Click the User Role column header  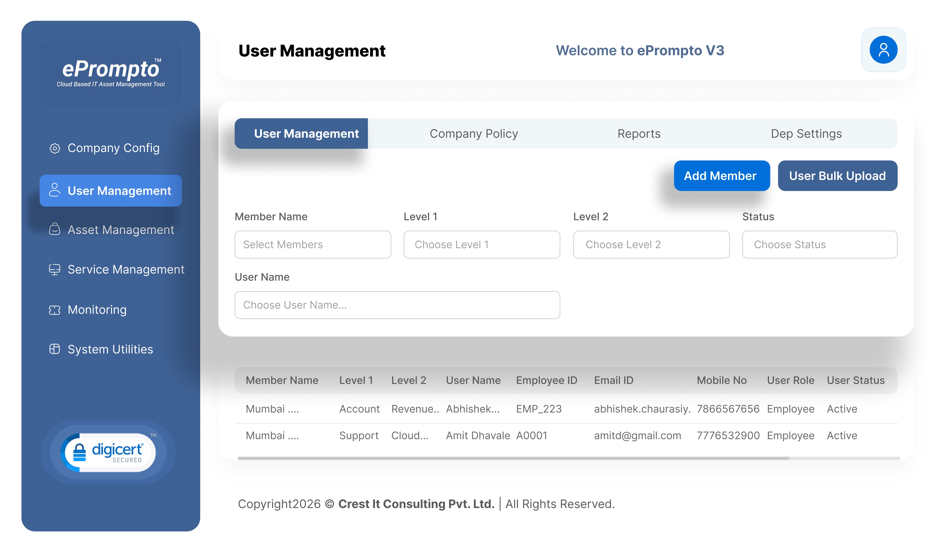click(x=791, y=380)
